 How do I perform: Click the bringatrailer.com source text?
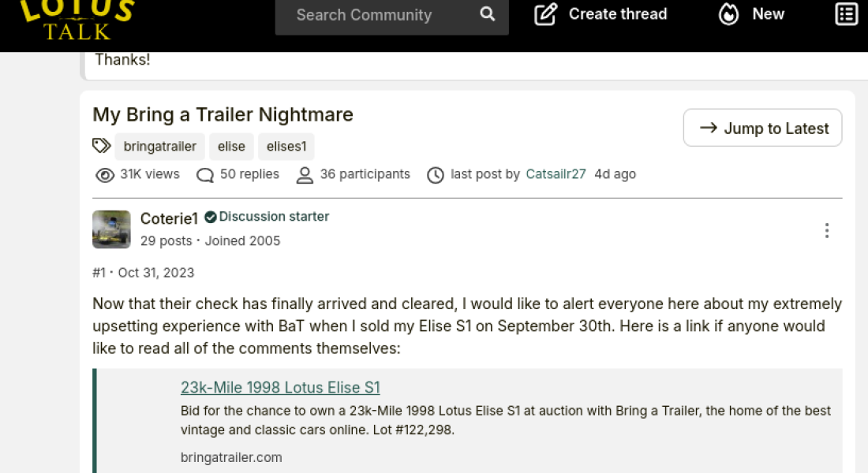point(231,457)
